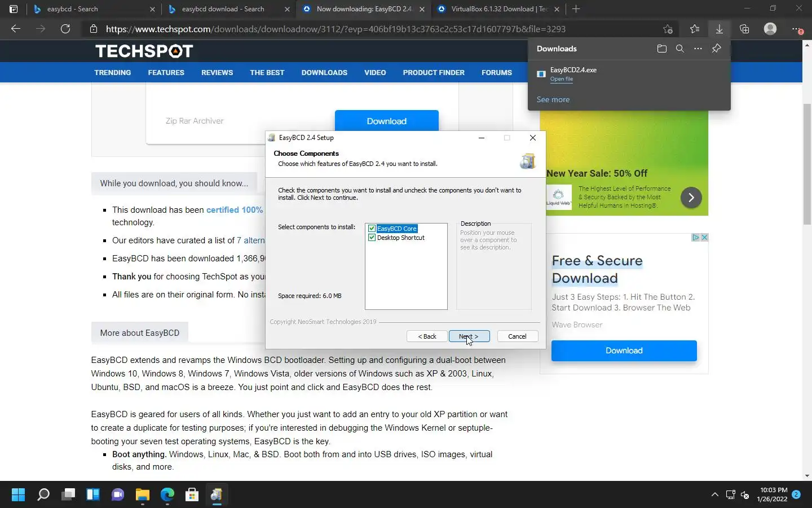The image size is (812, 508).
Task: Click Open file under EasyBCD2.4.exe
Action: click(561, 79)
